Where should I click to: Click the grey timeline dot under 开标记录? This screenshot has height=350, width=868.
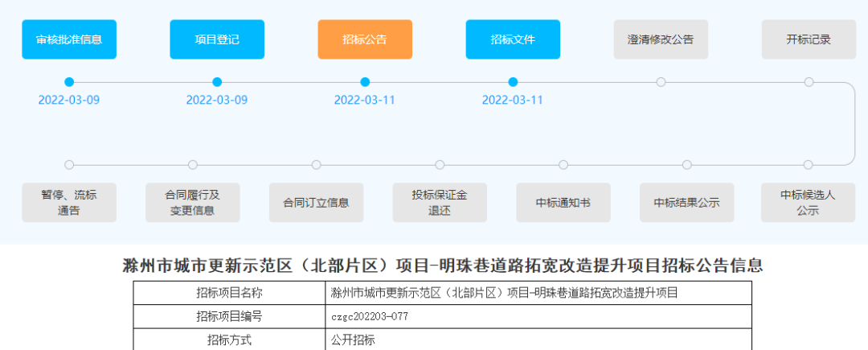809,82
